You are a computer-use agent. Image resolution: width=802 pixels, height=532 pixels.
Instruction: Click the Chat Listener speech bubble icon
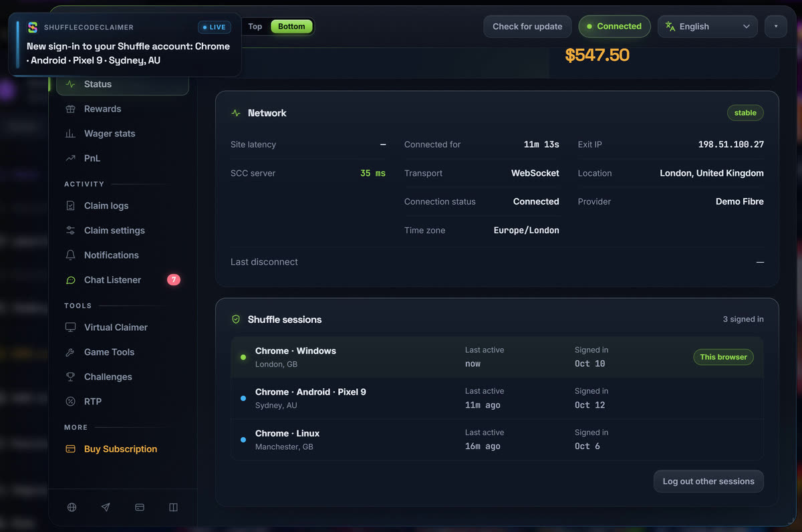coord(70,280)
